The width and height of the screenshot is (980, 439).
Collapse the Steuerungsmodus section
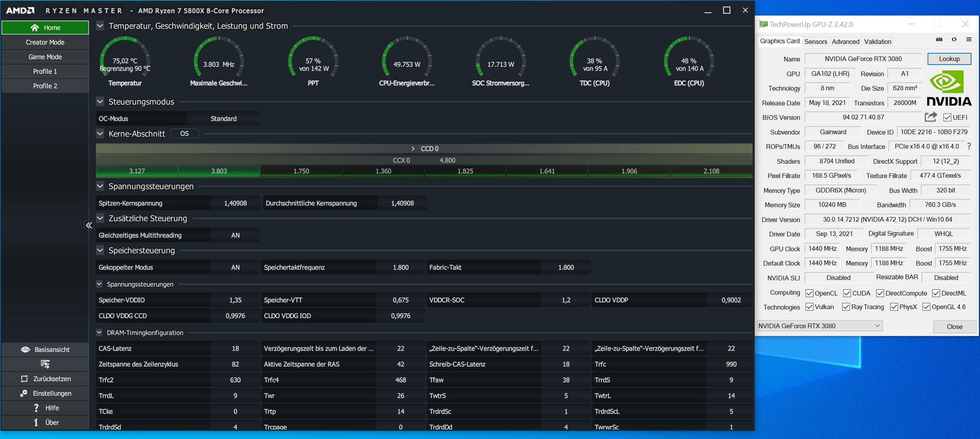(x=100, y=102)
